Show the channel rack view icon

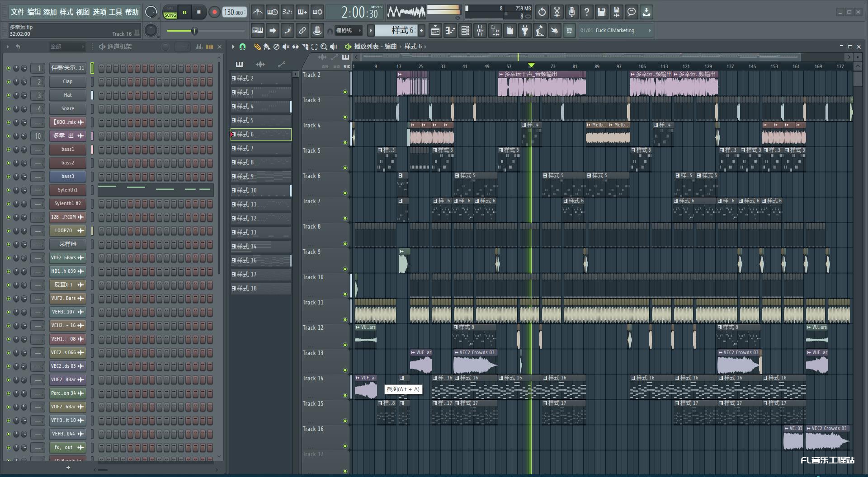465,31
